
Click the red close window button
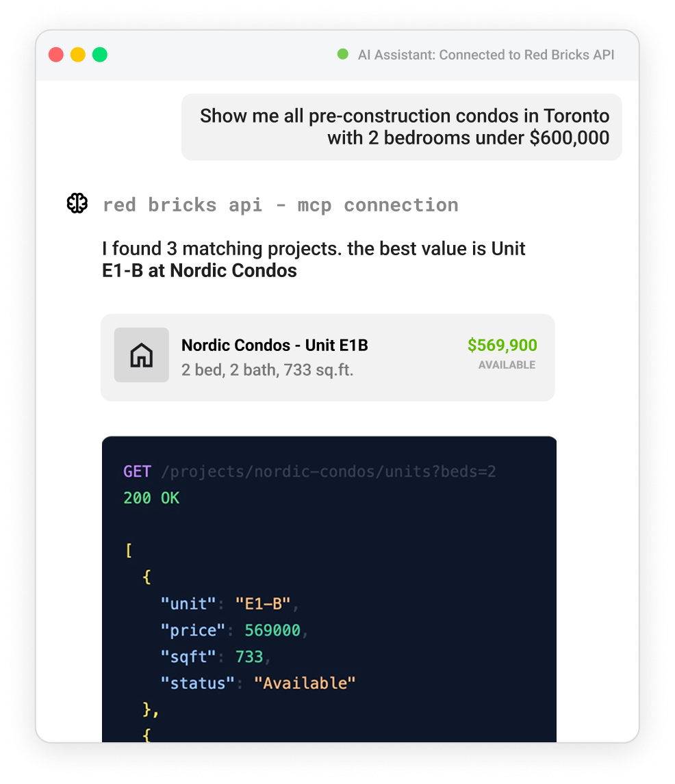pyautogui.click(x=56, y=55)
